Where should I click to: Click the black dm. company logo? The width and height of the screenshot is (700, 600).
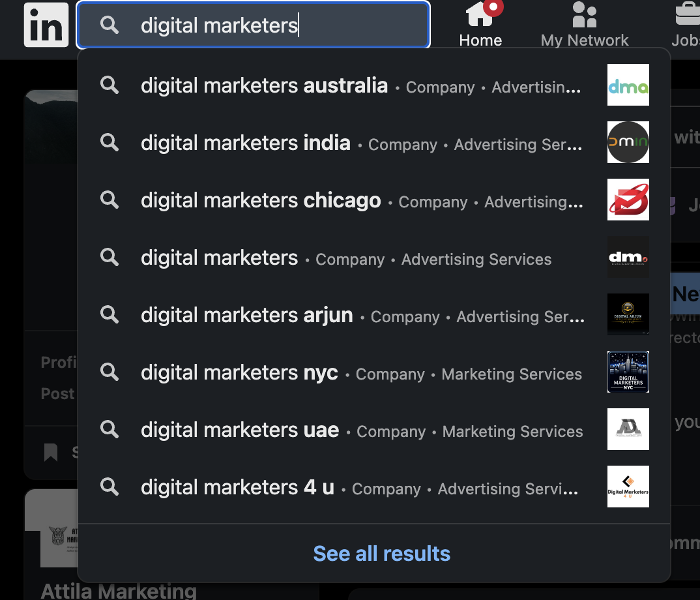628,257
